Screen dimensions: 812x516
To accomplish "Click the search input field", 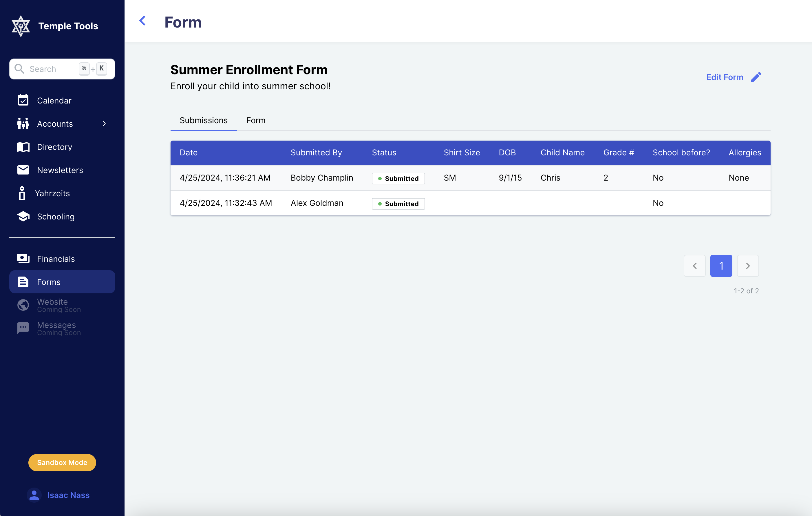I will pos(62,68).
